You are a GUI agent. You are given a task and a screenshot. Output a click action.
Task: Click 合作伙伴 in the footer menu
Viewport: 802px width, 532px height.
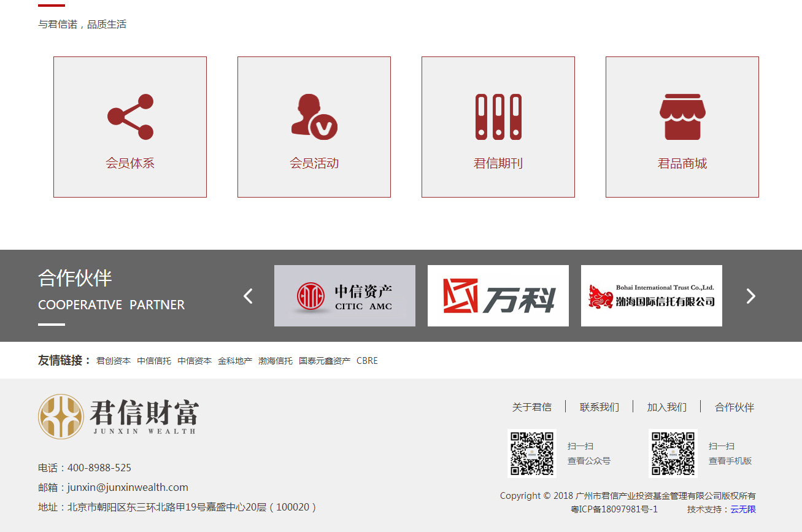tap(735, 407)
